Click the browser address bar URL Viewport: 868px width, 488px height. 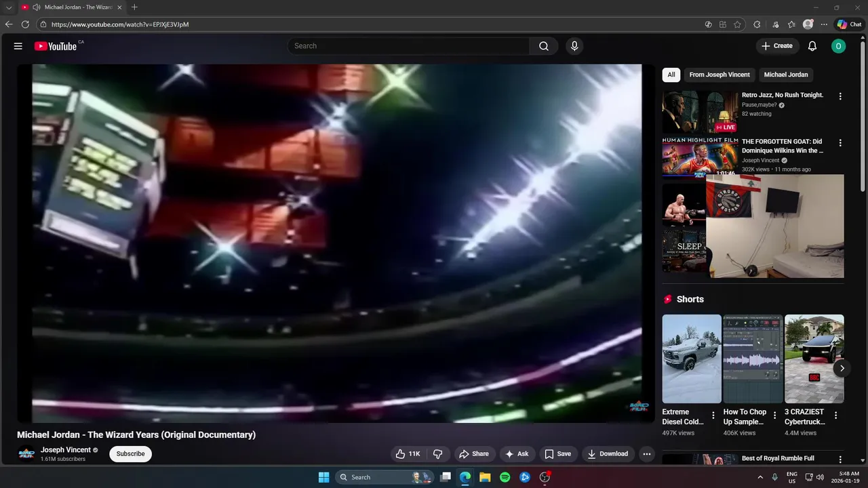(120, 24)
